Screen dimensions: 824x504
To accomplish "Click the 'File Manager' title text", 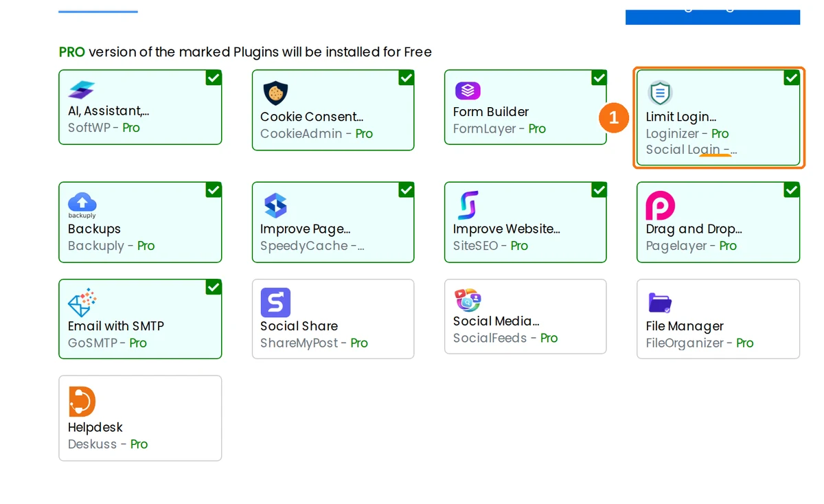I will click(685, 326).
